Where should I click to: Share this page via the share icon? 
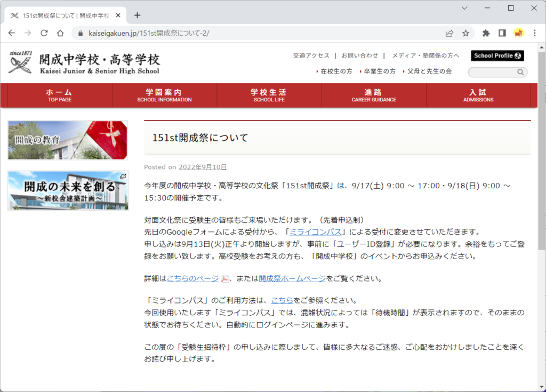click(x=449, y=34)
